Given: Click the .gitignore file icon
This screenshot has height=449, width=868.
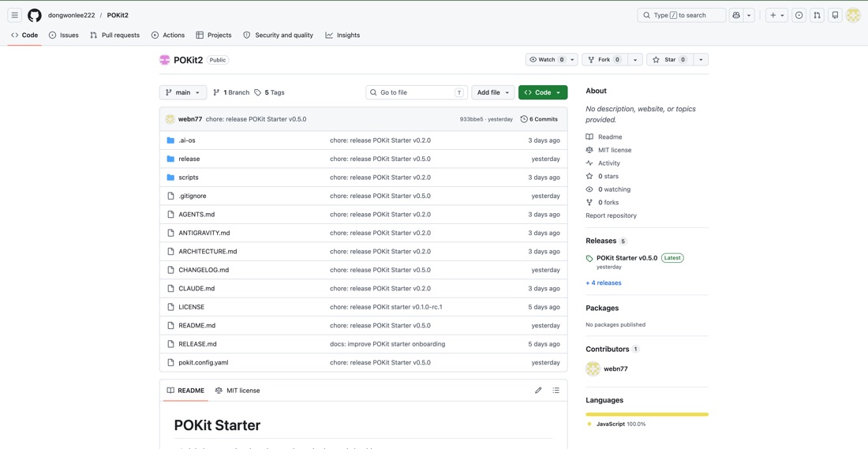Looking at the screenshot, I should click(170, 196).
